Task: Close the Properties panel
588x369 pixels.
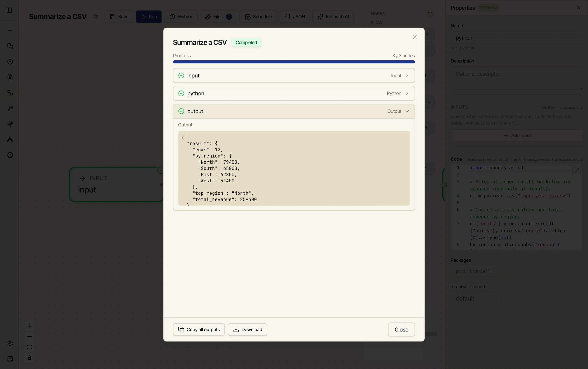Action: [x=578, y=8]
